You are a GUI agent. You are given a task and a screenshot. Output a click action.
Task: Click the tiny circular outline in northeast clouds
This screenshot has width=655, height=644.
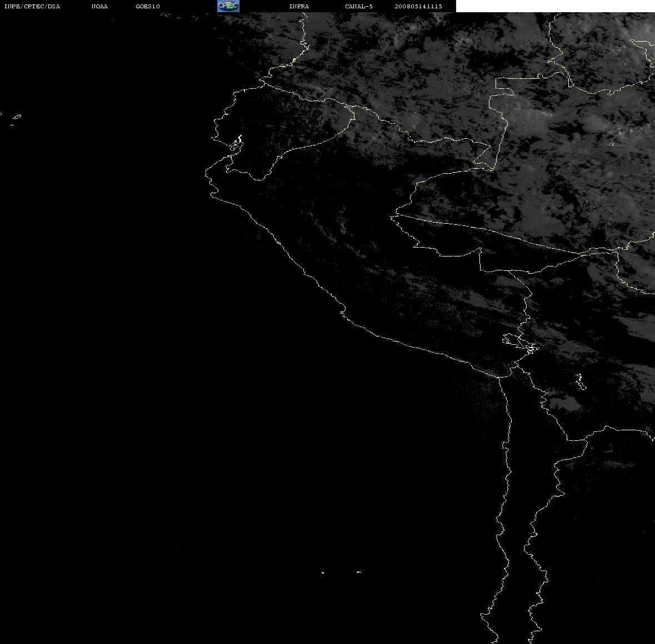612,144
